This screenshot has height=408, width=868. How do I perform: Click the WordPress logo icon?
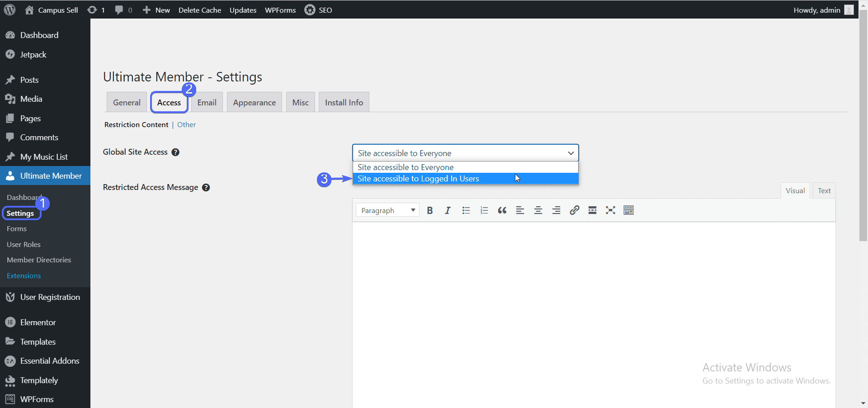pos(10,10)
